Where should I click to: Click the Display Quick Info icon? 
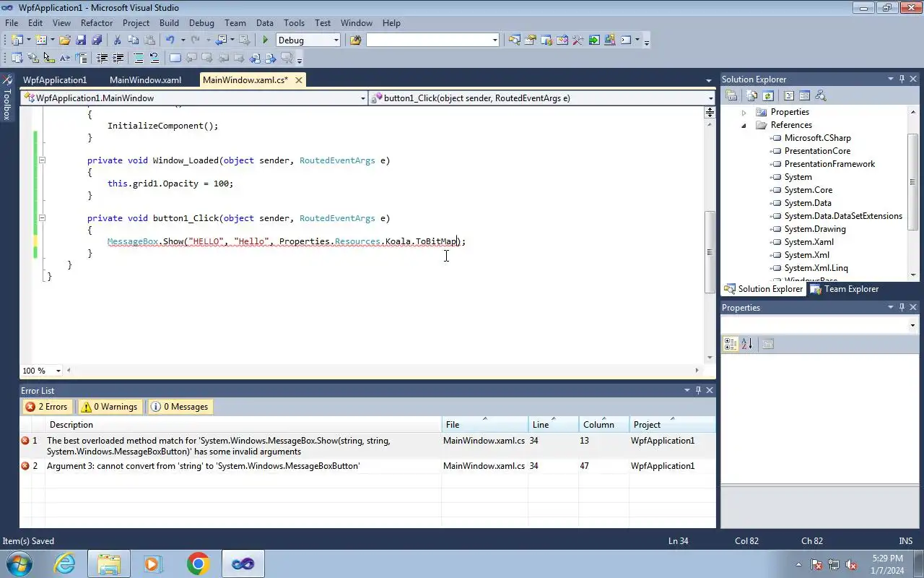point(49,59)
